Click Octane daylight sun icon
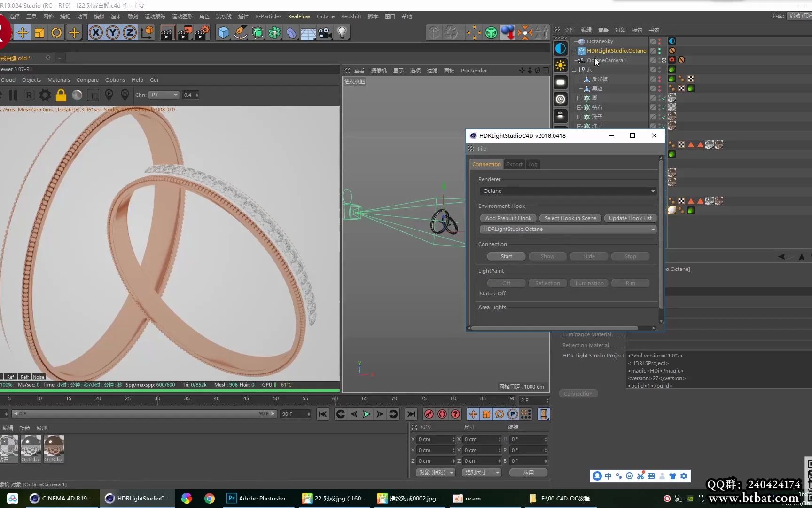The image size is (812, 508). point(561,65)
